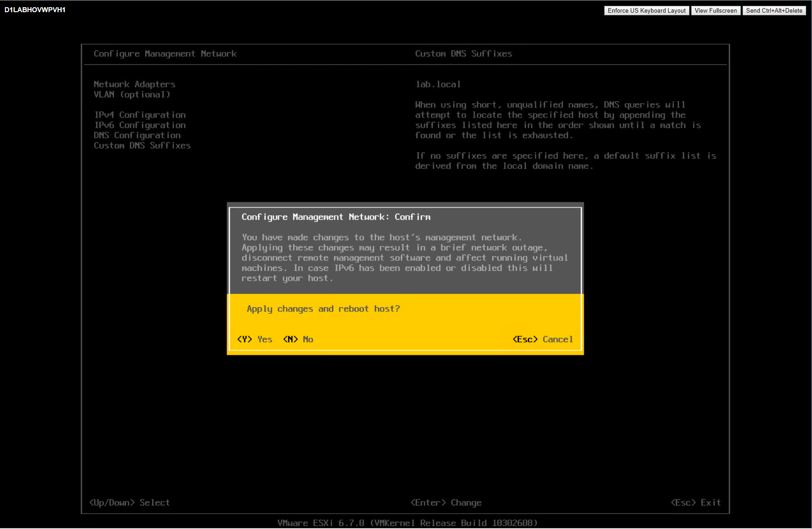
Task: Click the Configure Management Network: Confirm title
Action: 336,217
